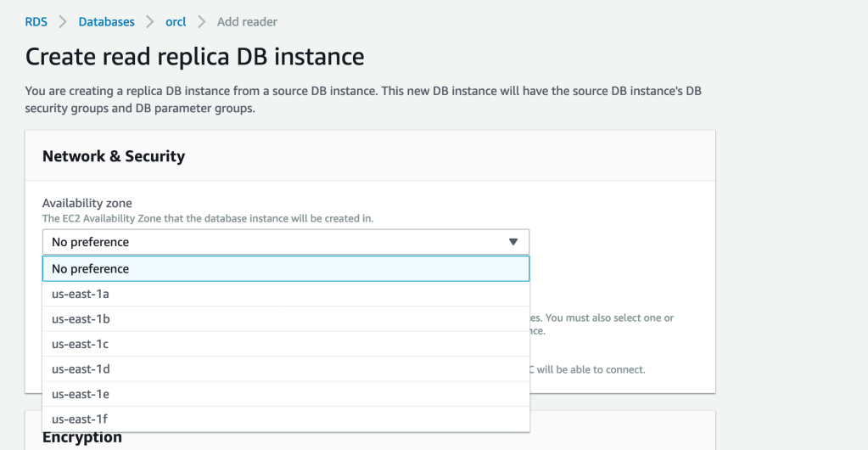
Task: Click the Add reader breadcrumb item
Action: click(x=247, y=22)
